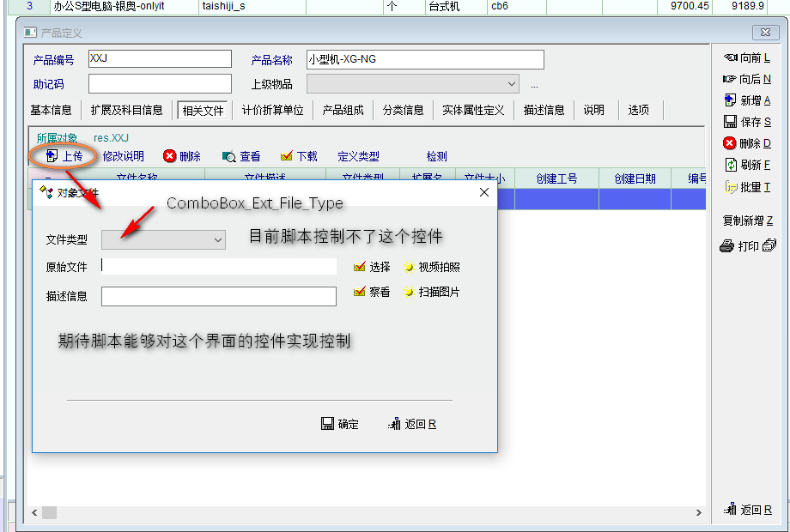Click the horizontal scrollbar's left arrow
The image size is (790, 532).
(x=34, y=512)
